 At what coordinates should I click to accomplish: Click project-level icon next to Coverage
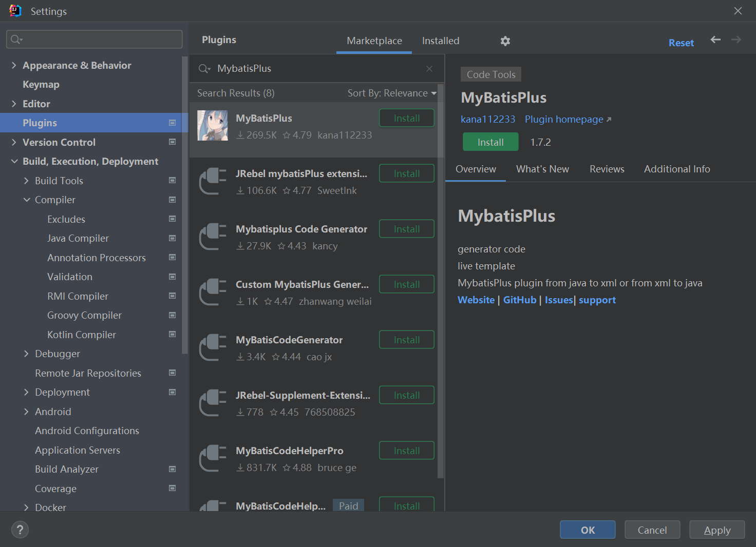[173, 488]
